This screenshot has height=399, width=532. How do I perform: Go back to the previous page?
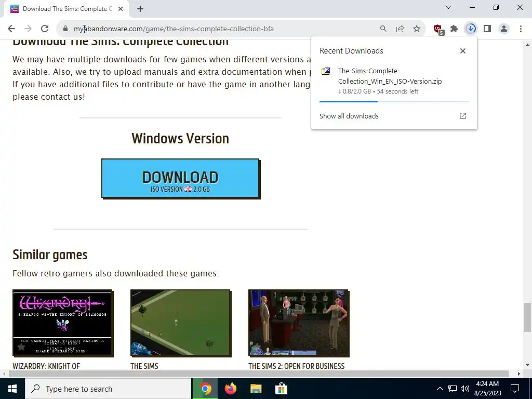click(x=11, y=29)
